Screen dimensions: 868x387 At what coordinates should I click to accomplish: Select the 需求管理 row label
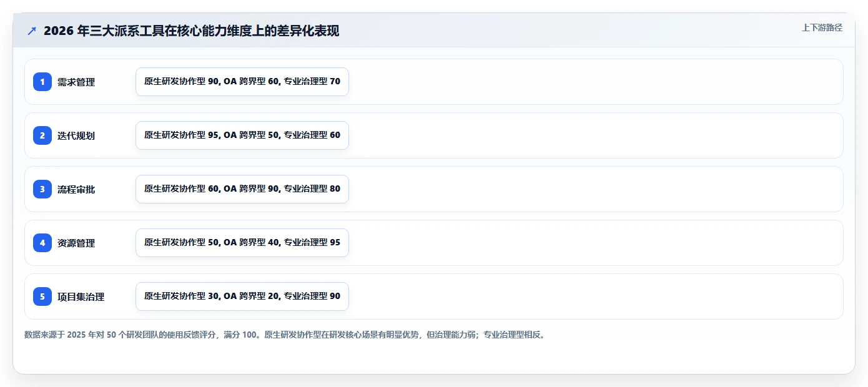76,82
